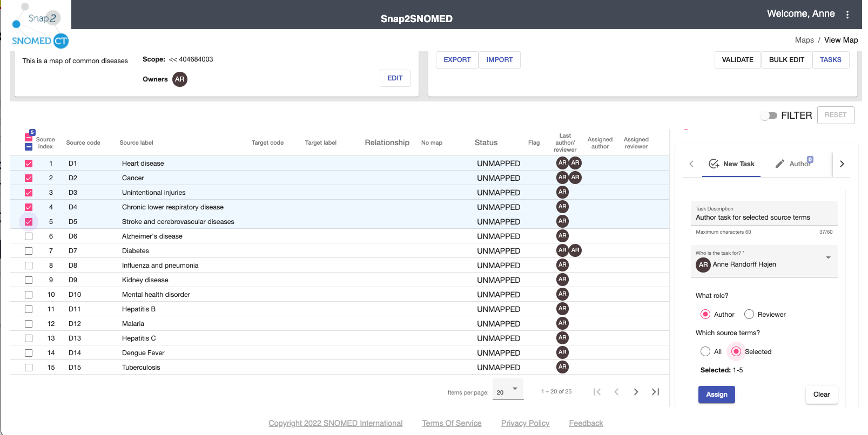868x435 pixels.
Task: Sort by Relationship column header
Action: (387, 142)
